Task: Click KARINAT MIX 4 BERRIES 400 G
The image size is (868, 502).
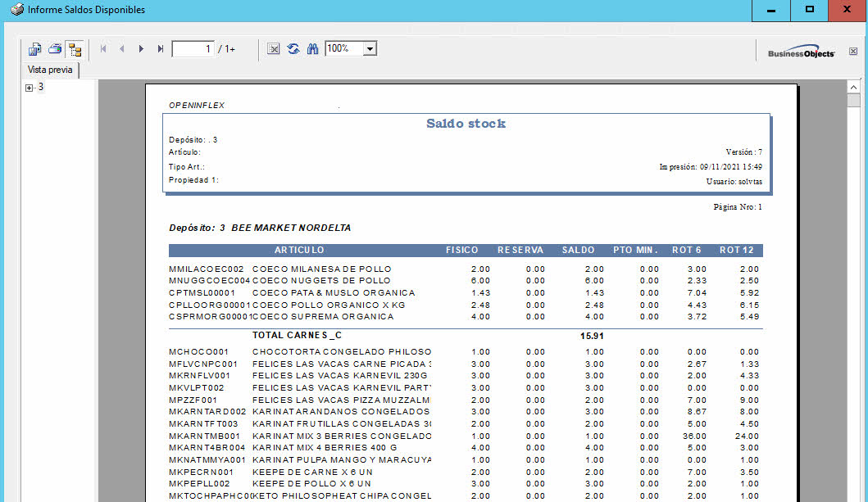Action: (325, 448)
